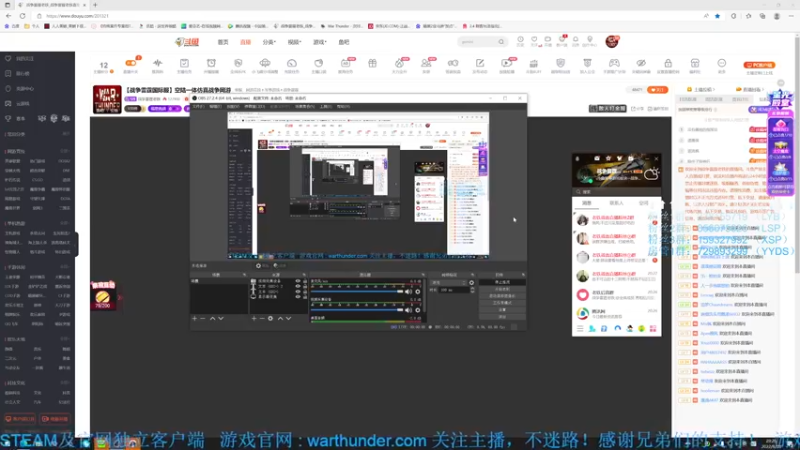Viewport: 800px width, 450px height.
Task: Open the hamburger main menu in QQ window
Action: (x=580, y=329)
